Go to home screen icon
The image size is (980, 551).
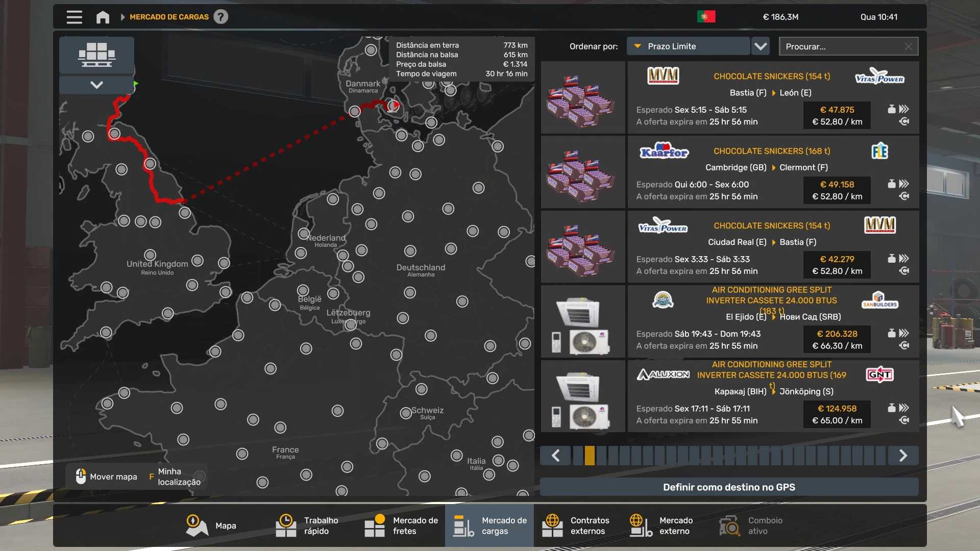tap(103, 17)
